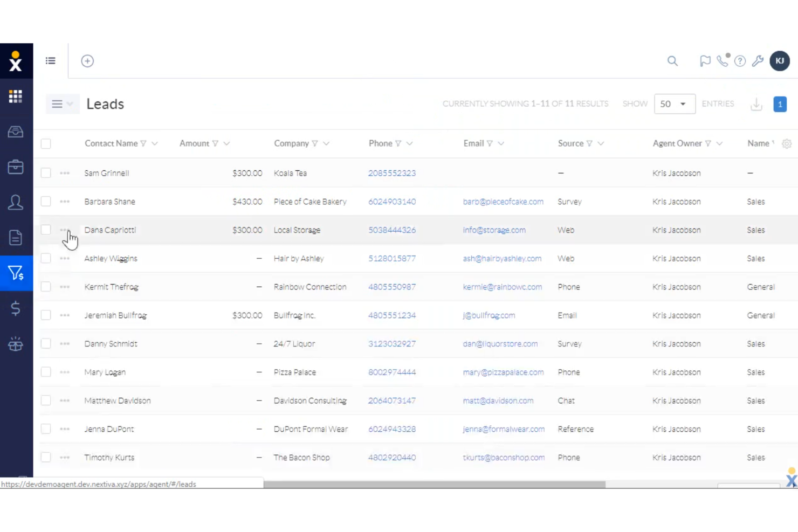Image resolution: width=798 pixels, height=532 pixels.
Task: Check the checkbox for Barbara Shane's row
Action: pyautogui.click(x=45, y=201)
